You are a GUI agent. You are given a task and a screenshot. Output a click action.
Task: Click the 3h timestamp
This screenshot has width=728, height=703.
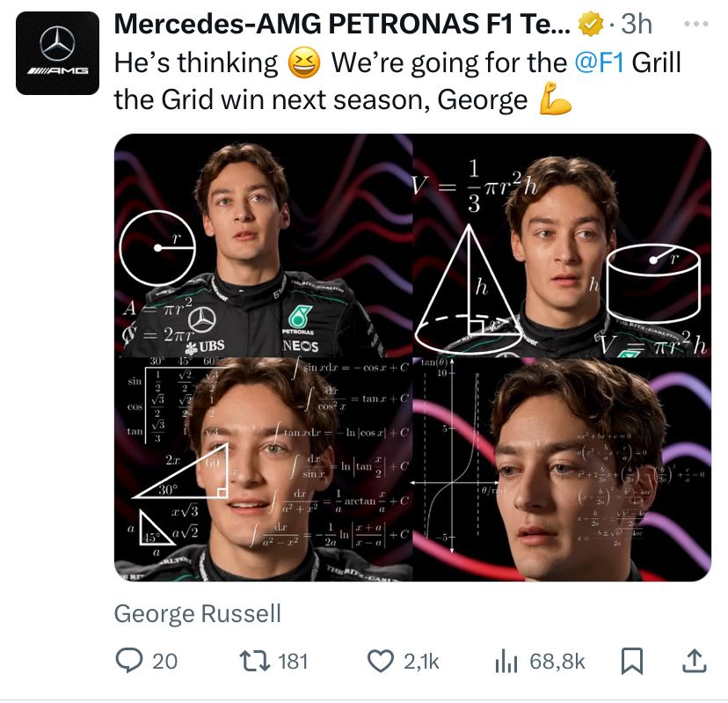[636, 26]
